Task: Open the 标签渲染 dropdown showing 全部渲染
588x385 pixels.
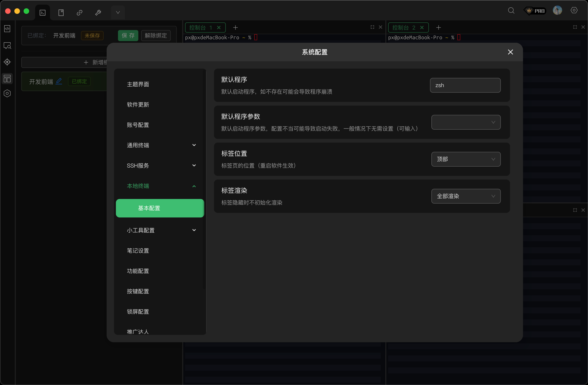Action: click(466, 196)
